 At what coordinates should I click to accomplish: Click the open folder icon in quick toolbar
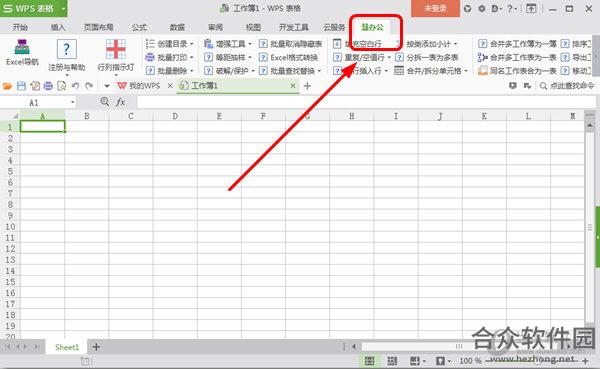7,86
